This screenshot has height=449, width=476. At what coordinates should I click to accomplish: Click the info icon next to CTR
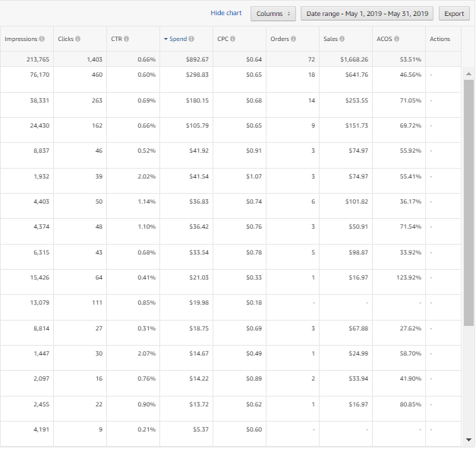click(126, 39)
